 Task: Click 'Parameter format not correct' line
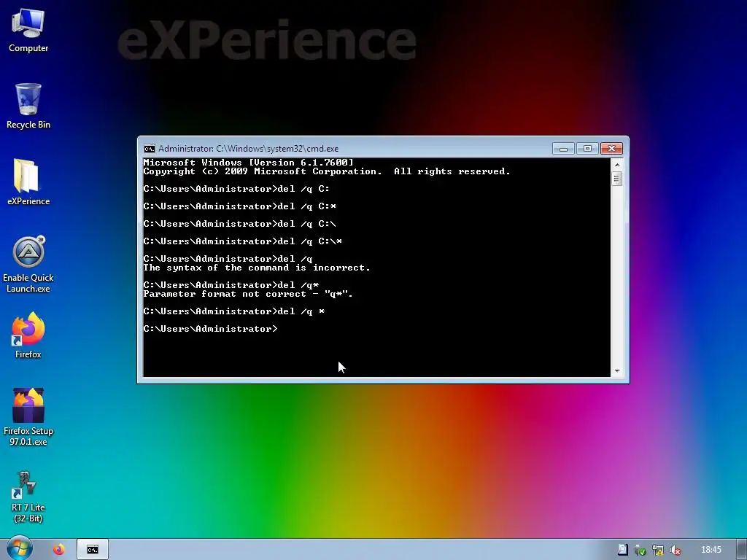(248, 294)
